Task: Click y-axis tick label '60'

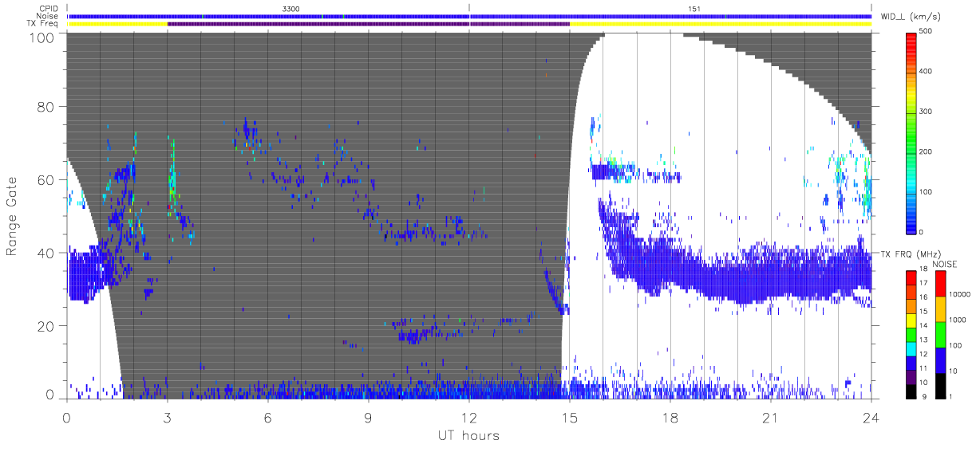Action: [46, 179]
